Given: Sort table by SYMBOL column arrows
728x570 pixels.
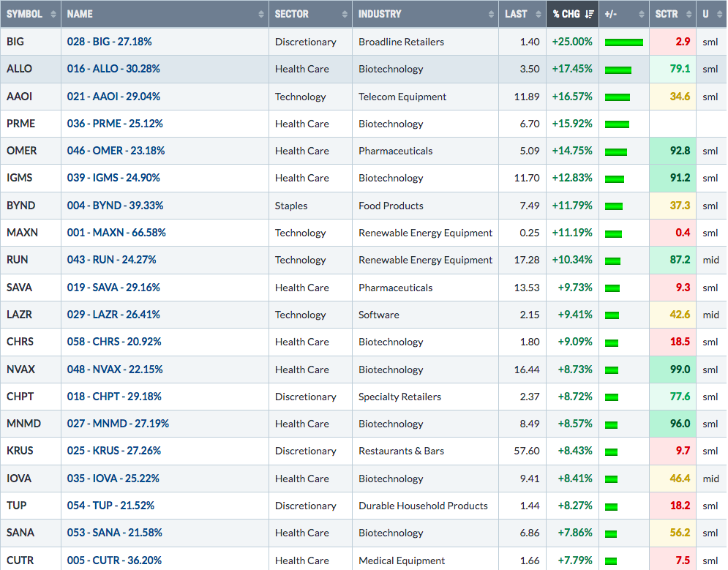Looking at the screenshot, I should click(x=53, y=15).
